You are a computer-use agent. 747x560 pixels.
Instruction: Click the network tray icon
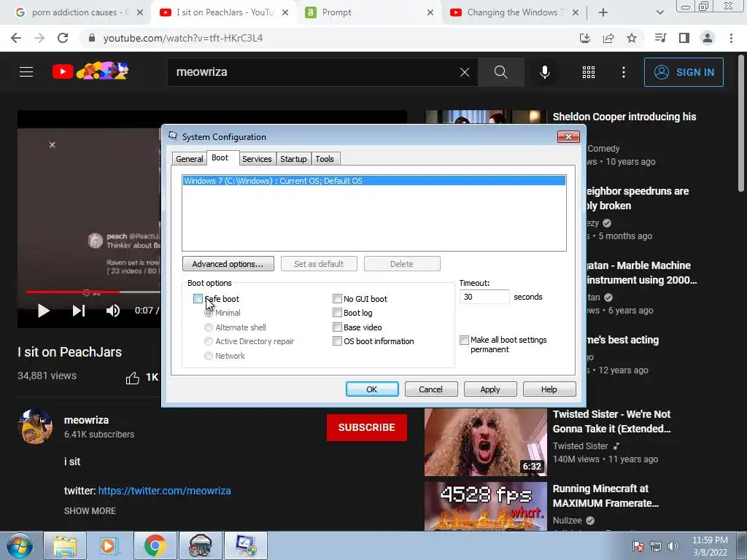click(656, 546)
